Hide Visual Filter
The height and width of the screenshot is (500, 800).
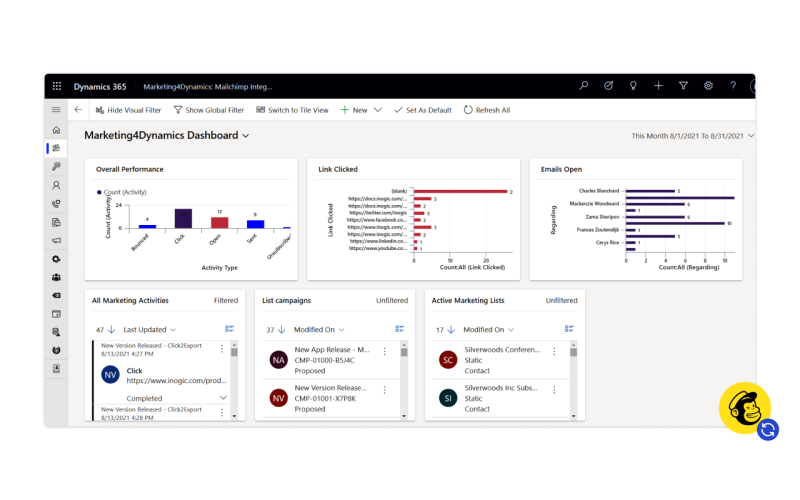(129, 110)
